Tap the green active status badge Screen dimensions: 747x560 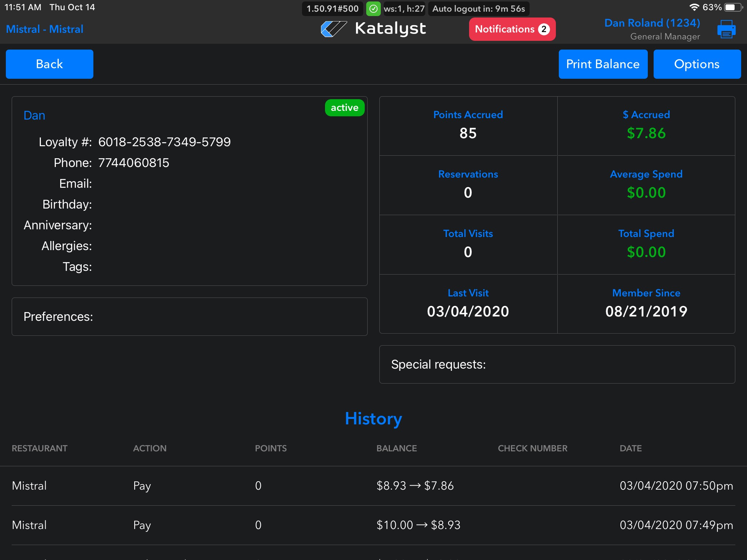coord(344,108)
